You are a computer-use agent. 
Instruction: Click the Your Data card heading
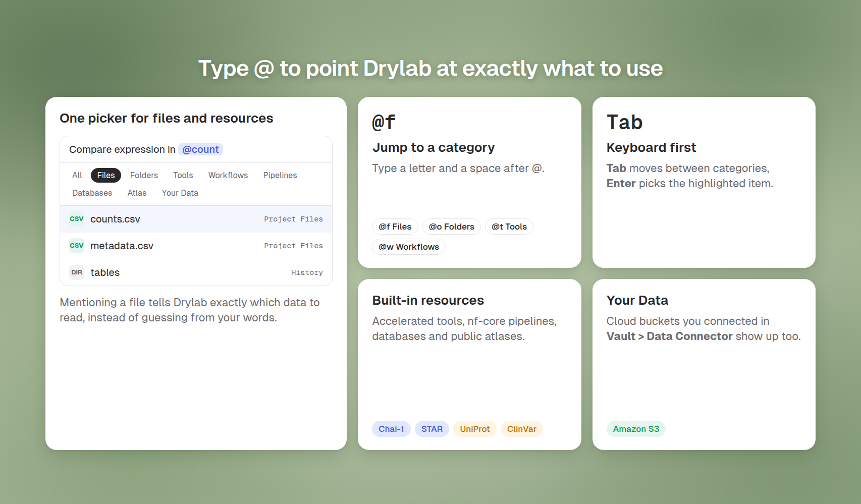click(x=637, y=300)
